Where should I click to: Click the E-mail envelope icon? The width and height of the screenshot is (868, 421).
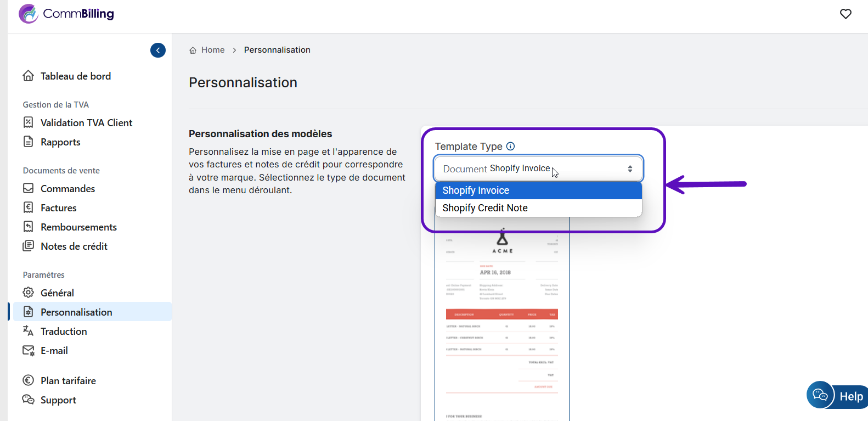coord(29,350)
